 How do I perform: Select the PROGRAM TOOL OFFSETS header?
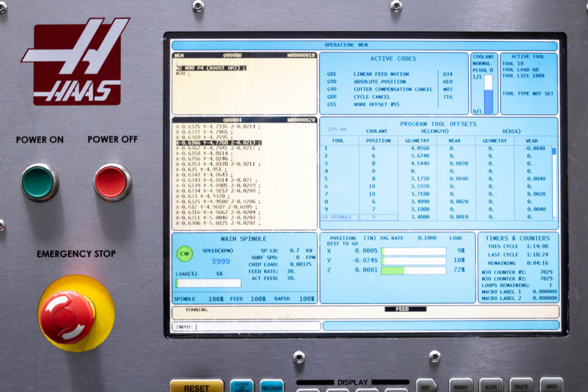point(438,124)
